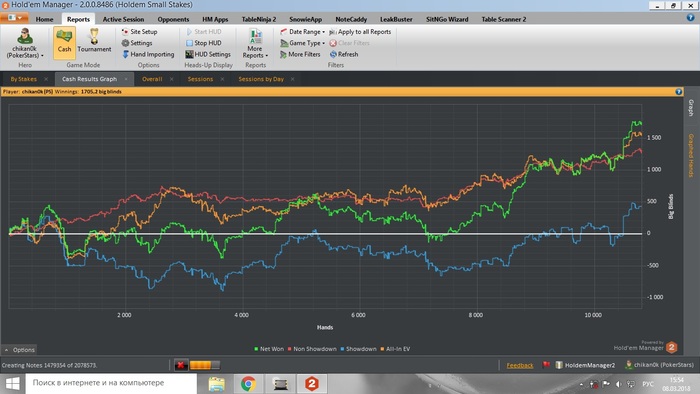The width and height of the screenshot is (700, 394).
Task: Select Cash game mode
Action: pyautogui.click(x=64, y=43)
